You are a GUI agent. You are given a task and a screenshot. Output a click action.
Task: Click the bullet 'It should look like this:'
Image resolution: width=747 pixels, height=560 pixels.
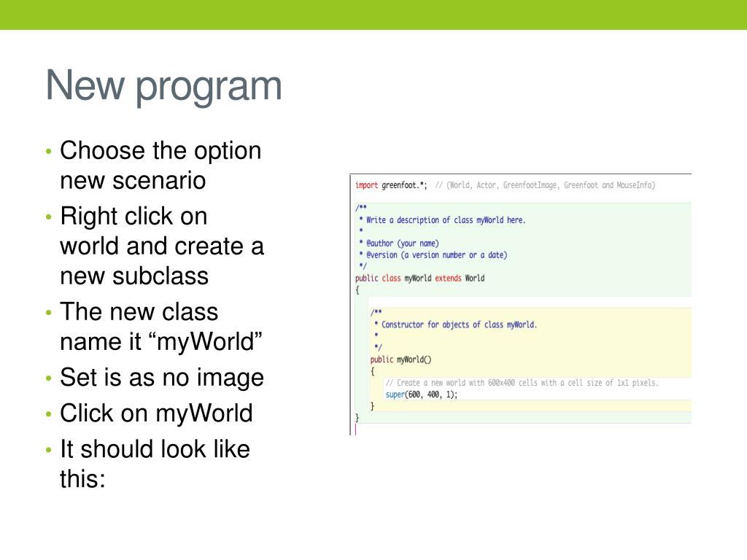[155, 463]
